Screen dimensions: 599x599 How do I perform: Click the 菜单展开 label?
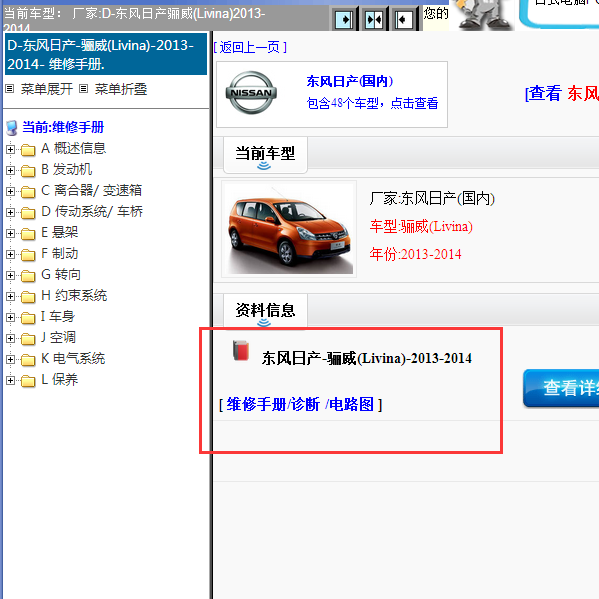coord(47,89)
